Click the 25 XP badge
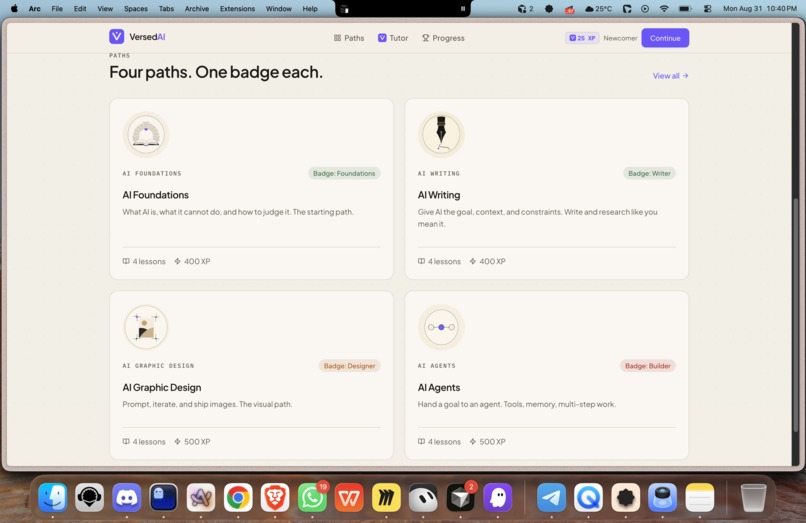This screenshot has height=523, width=806. [582, 38]
